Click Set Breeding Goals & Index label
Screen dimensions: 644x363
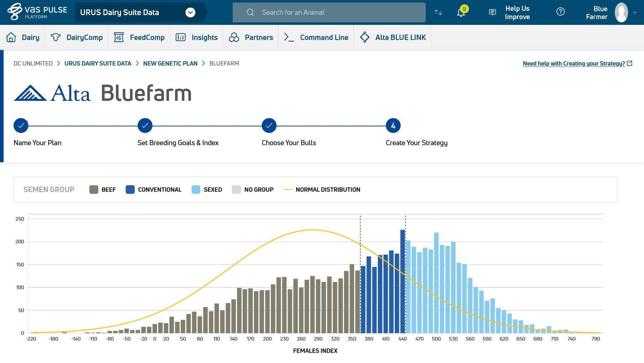pyautogui.click(x=178, y=143)
